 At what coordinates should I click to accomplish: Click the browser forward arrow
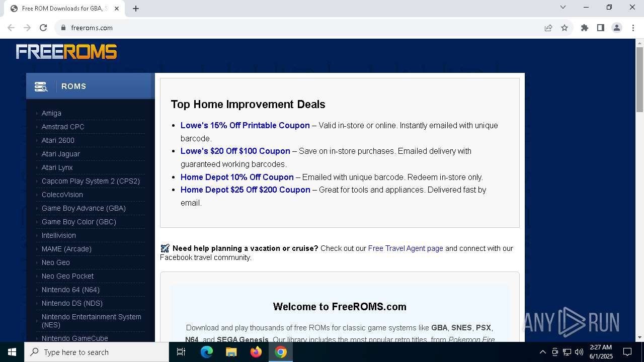(x=27, y=28)
